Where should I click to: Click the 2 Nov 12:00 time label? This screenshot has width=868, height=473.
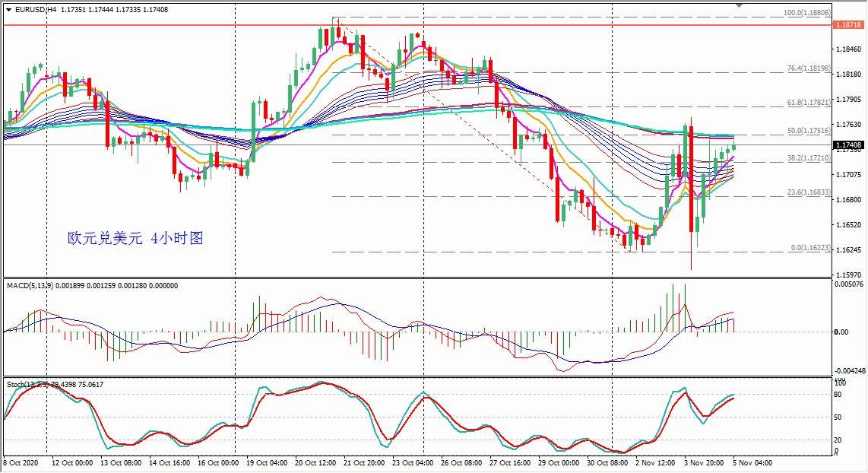(x=655, y=462)
